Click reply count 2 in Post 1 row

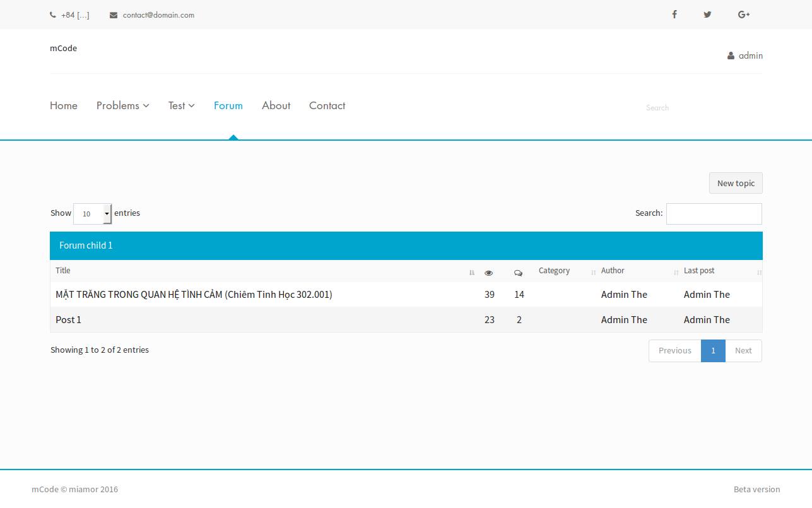tap(519, 320)
